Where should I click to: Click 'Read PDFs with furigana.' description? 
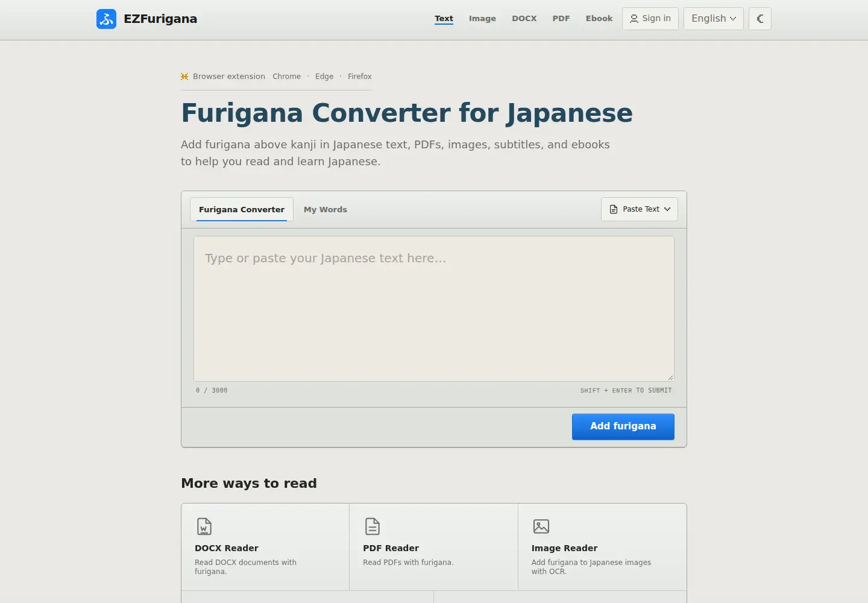point(408,563)
